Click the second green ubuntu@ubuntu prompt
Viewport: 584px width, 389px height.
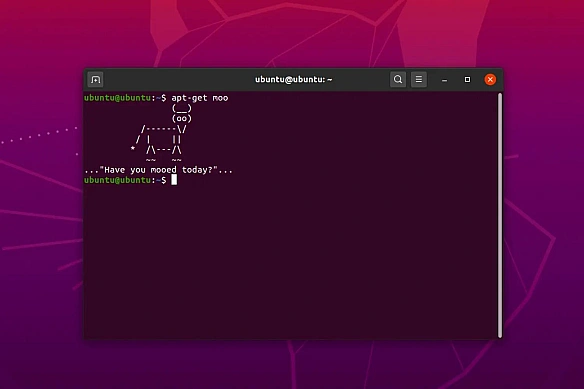tap(117, 180)
